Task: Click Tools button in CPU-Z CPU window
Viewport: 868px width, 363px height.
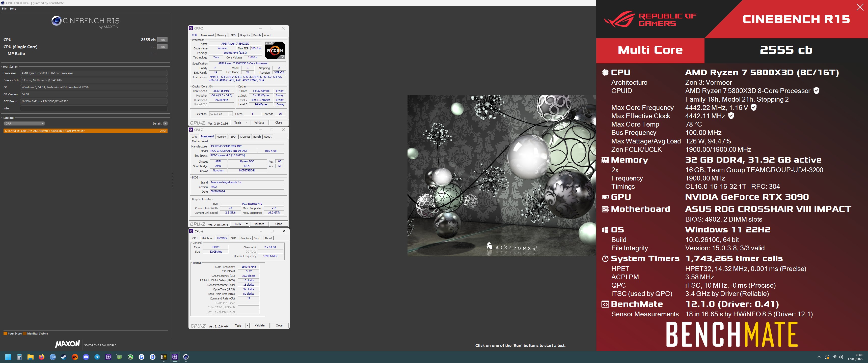Action: tap(237, 123)
